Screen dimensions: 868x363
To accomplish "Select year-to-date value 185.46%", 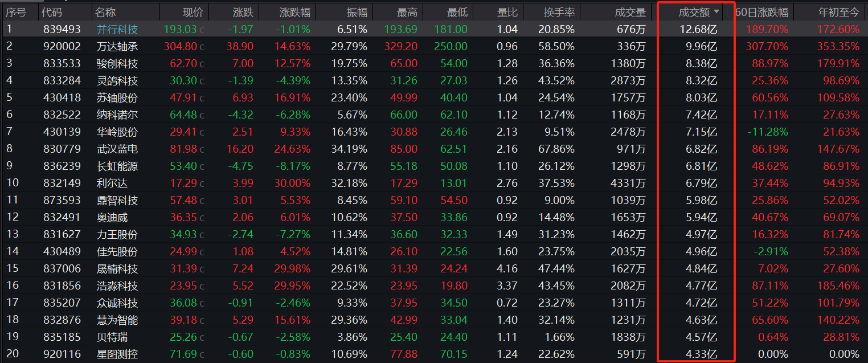I will (x=838, y=285).
